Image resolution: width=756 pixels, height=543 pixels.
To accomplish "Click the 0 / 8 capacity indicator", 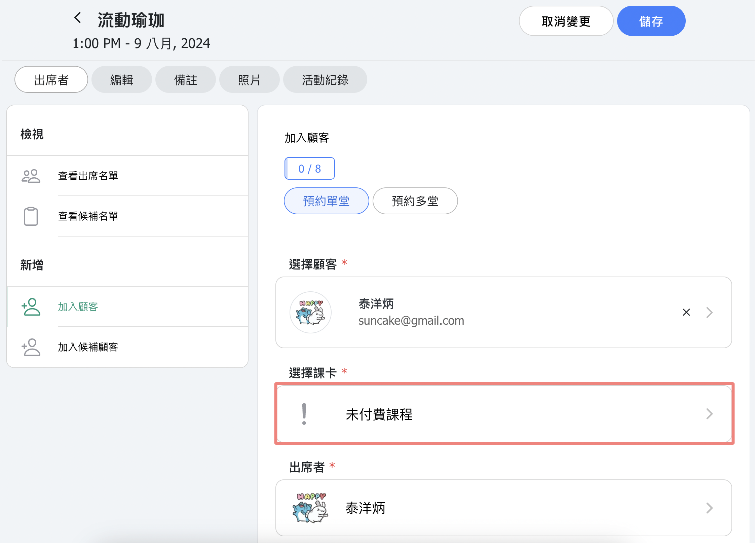I will pos(310,169).
